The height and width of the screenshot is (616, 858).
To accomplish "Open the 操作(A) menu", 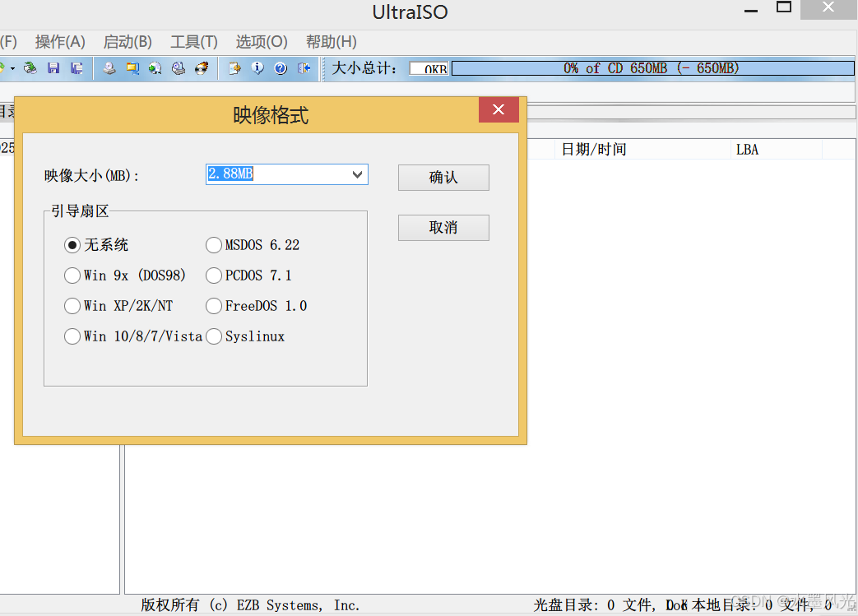I will (x=60, y=42).
